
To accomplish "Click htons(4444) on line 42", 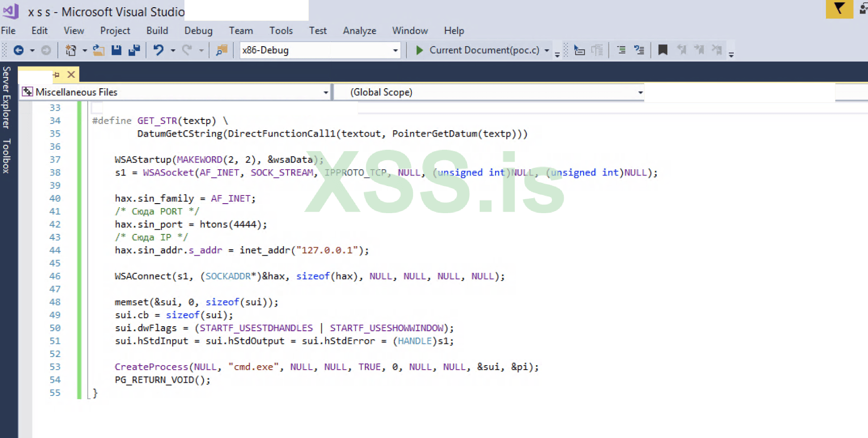I will click(231, 224).
